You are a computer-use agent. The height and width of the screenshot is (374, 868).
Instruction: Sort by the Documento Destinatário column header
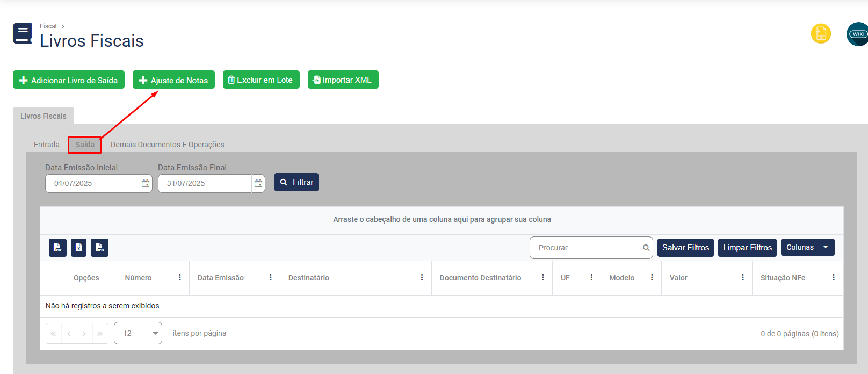480,278
